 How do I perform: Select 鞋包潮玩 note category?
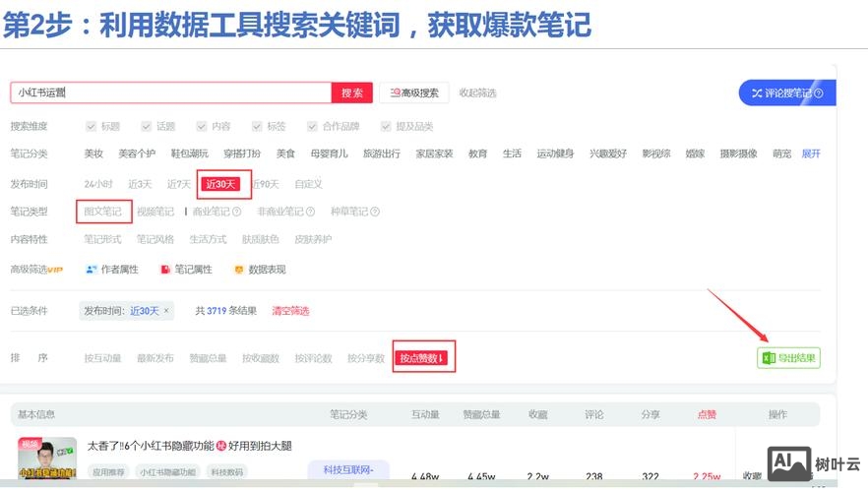(189, 154)
